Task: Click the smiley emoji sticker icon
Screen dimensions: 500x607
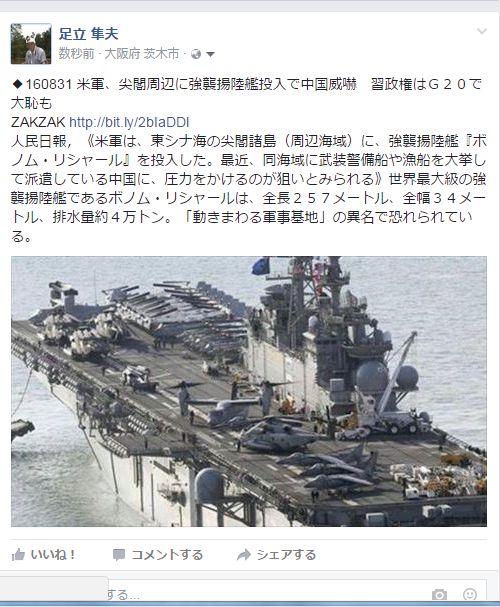Action: (470, 594)
